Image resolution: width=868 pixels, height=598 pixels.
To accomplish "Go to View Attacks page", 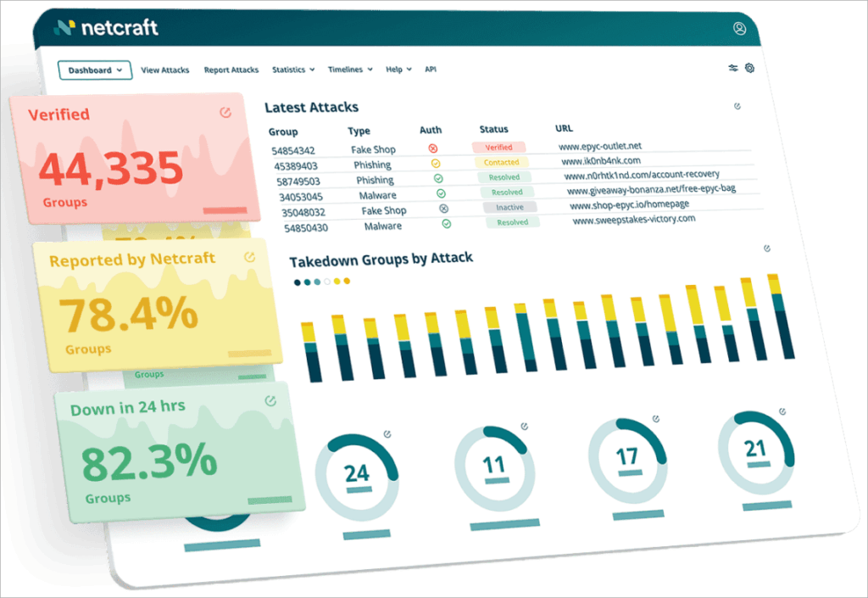I will (165, 70).
